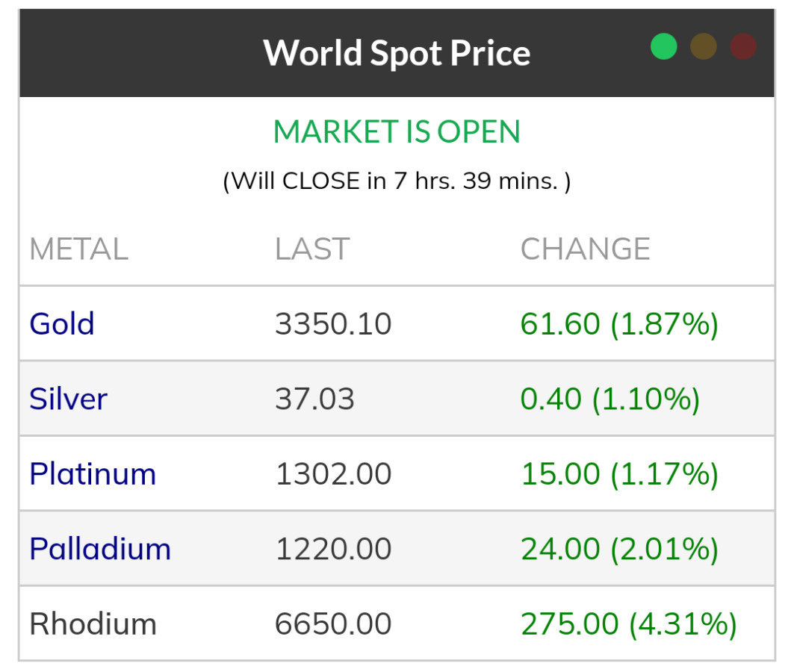
Task: Click the MARKET IS OPEN status text
Action: 397,132
